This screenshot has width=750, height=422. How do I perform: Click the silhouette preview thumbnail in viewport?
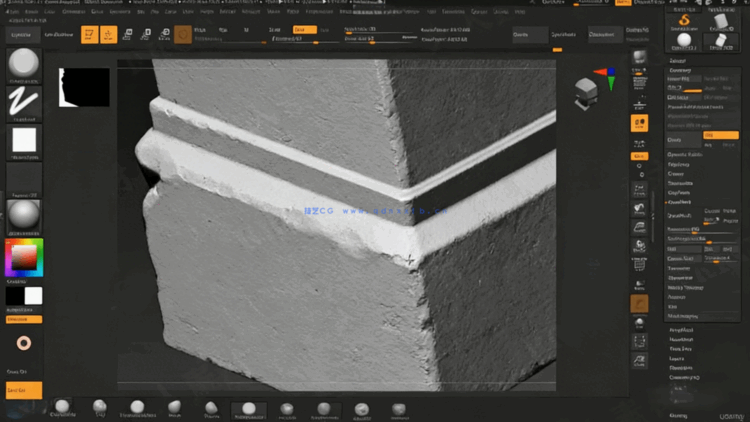click(x=84, y=87)
